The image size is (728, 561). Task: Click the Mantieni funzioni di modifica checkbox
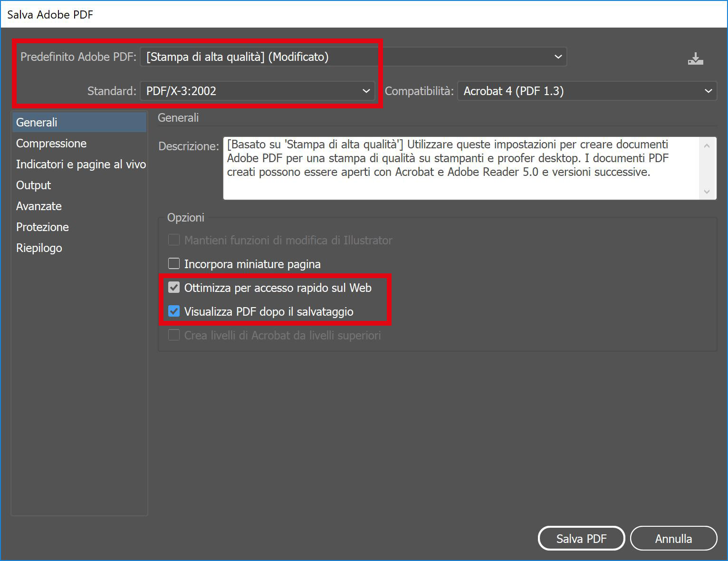tap(174, 240)
